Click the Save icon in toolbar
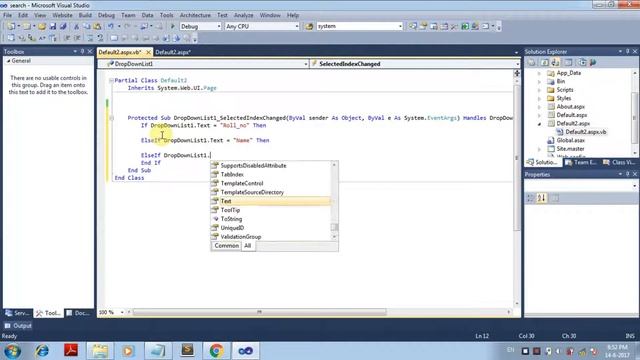The width and height of the screenshot is (640, 360). pyautogui.click(x=53, y=26)
